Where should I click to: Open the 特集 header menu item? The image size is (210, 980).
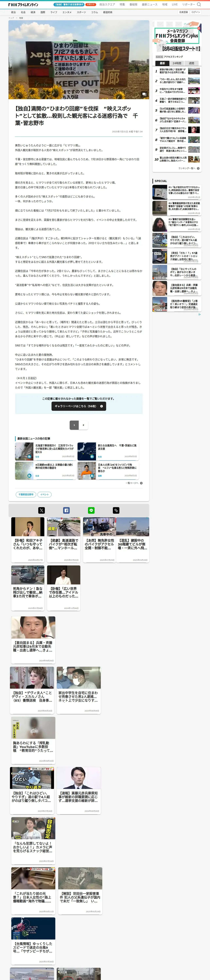coord(122,5)
